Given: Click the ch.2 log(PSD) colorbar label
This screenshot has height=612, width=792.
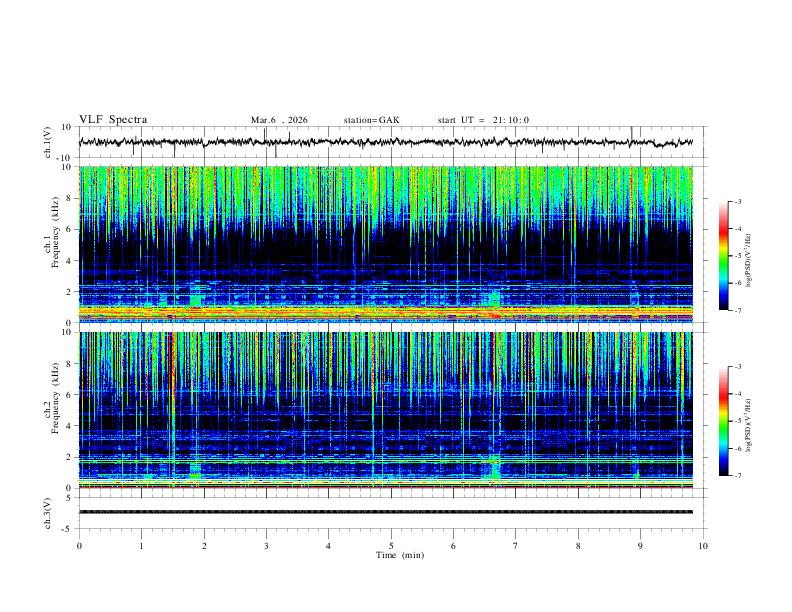Looking at the screenshot, I should (748, 425).
